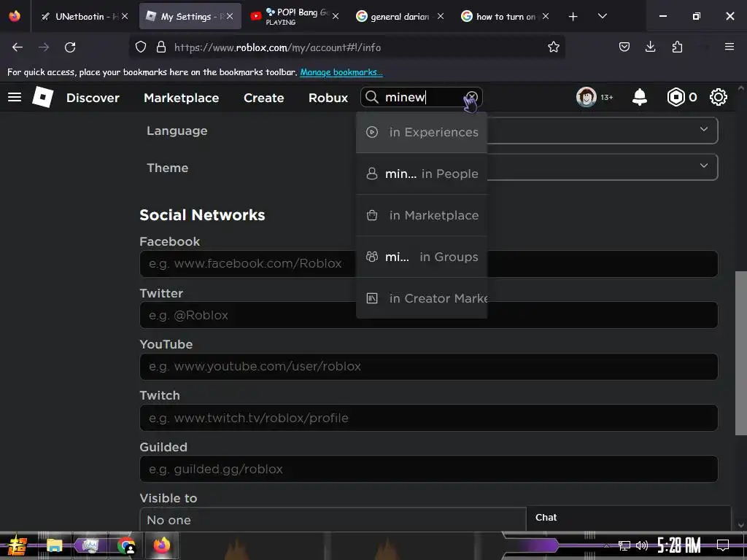Viewport: 747px width, 560px height.
Task: Search minew in Creator Marketplace
Action: pos(422,298)
